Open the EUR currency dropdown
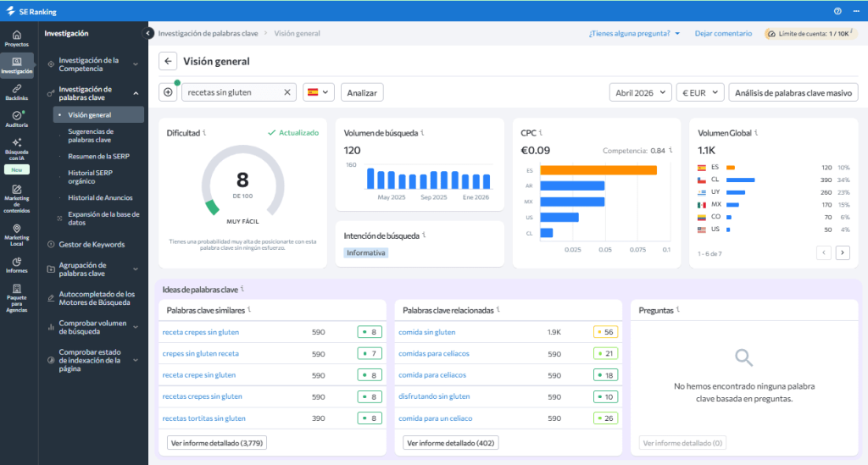The height and width of the screenshot is (465, 868). click(699, 92)
